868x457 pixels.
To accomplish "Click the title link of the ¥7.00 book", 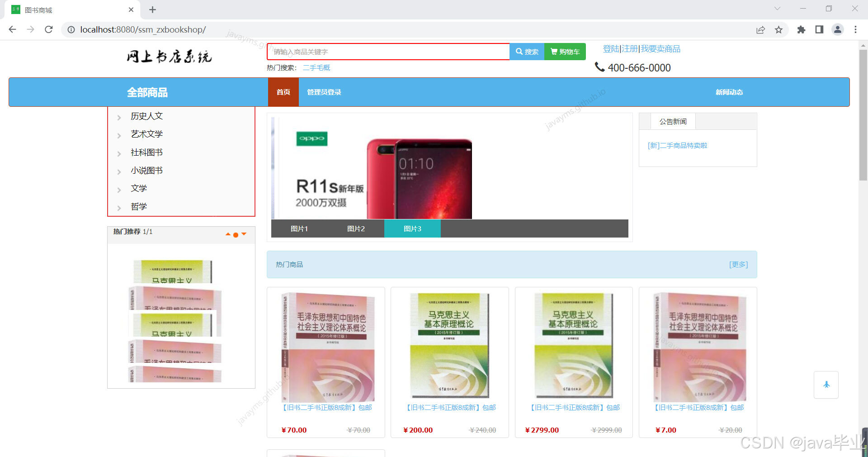I will [698, 408].
